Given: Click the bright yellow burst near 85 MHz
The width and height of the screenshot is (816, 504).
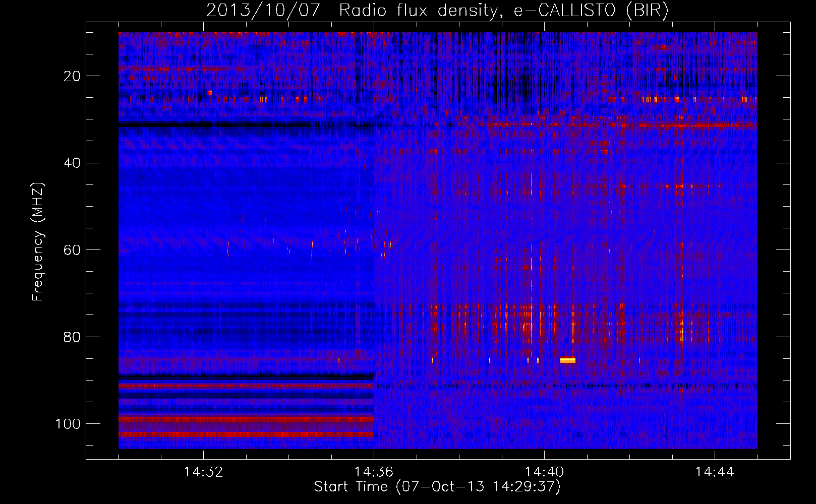Looking at the screenshot, I should click(568, 360).
